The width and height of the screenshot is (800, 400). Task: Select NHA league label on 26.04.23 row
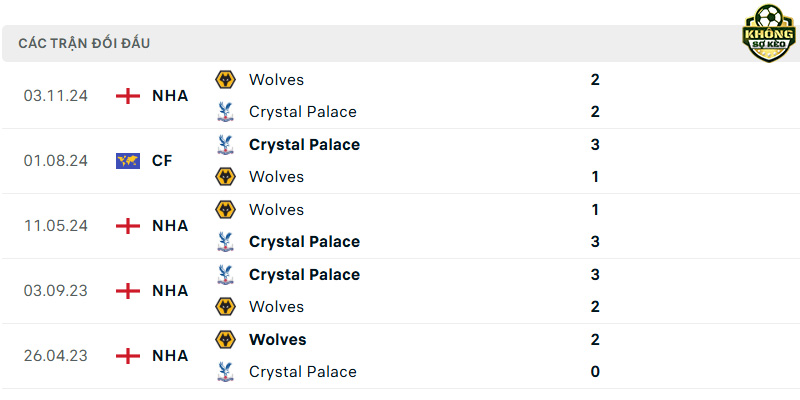point(170,356)
